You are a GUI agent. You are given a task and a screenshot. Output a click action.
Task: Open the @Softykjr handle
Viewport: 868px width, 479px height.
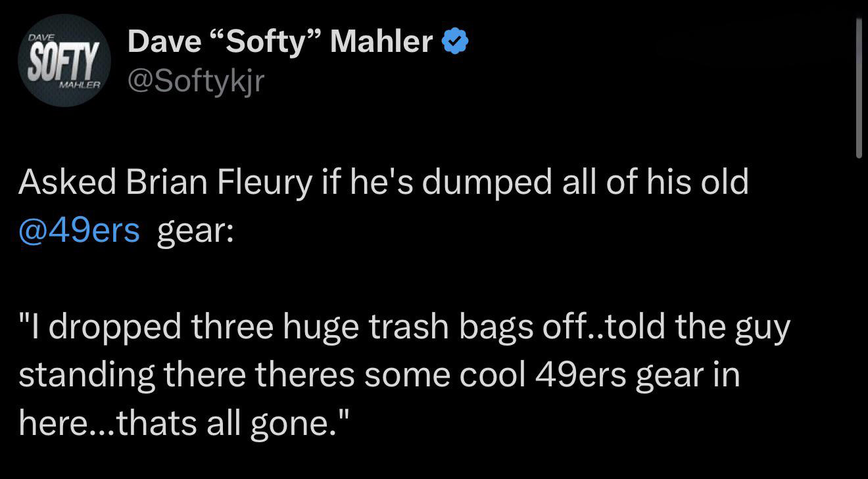(196, 81)
